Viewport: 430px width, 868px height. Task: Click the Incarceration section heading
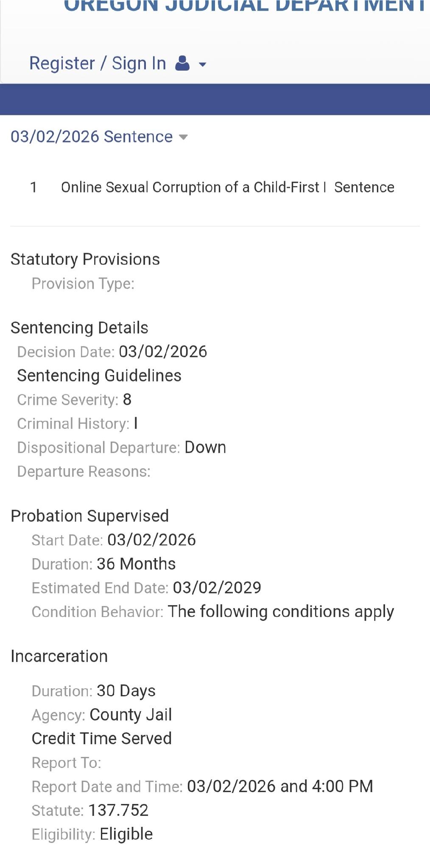pyautogui.click(x=59, y=657)
